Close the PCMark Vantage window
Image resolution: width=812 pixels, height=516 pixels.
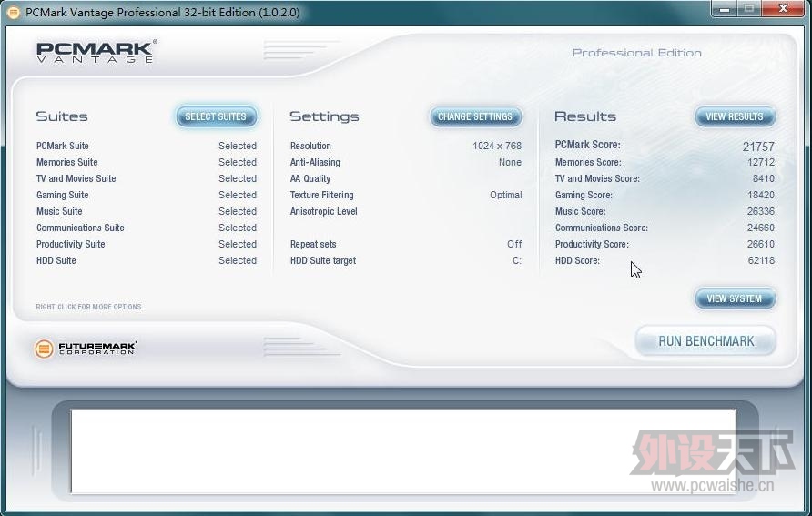coord(784,9)
